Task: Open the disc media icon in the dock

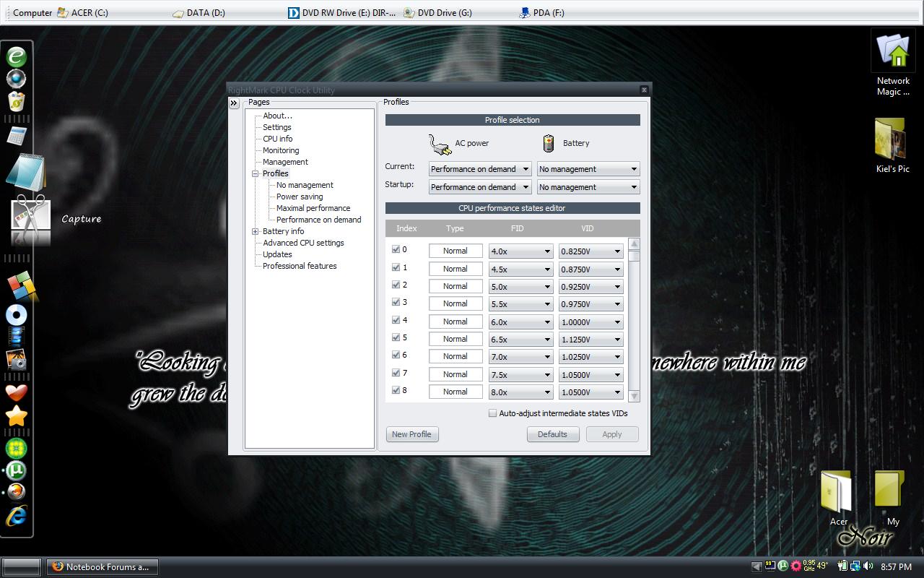Action: tap(16, 315)
